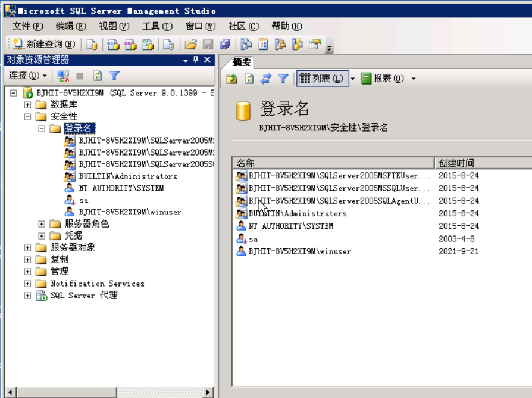Click the Analysis Services MDX query icon

[113, 45]
